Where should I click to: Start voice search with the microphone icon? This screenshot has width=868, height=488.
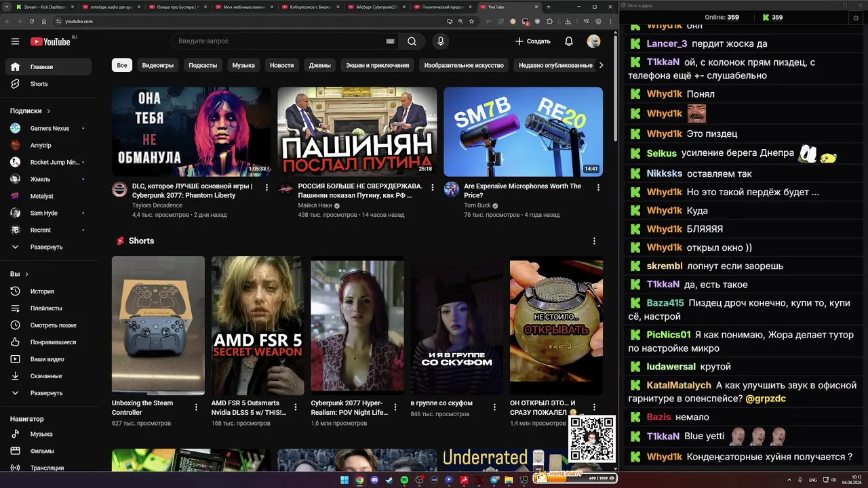(441, 41)
